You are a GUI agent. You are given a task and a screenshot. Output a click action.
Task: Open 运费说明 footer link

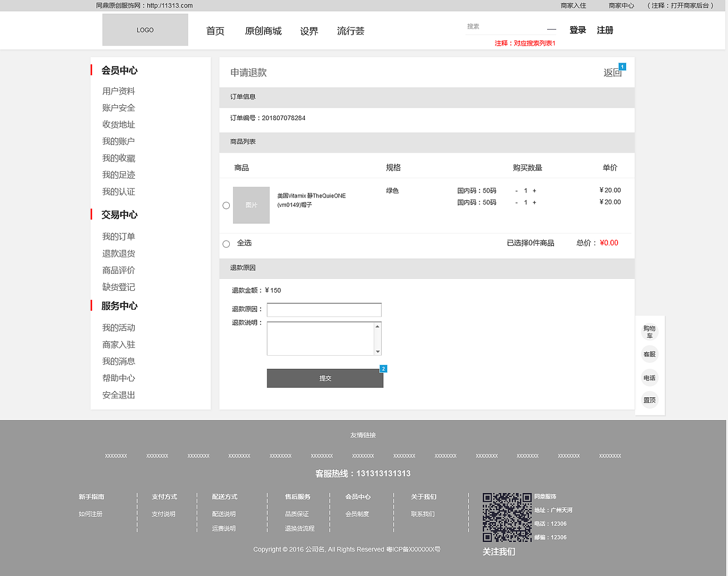click(x=224, y=529)
